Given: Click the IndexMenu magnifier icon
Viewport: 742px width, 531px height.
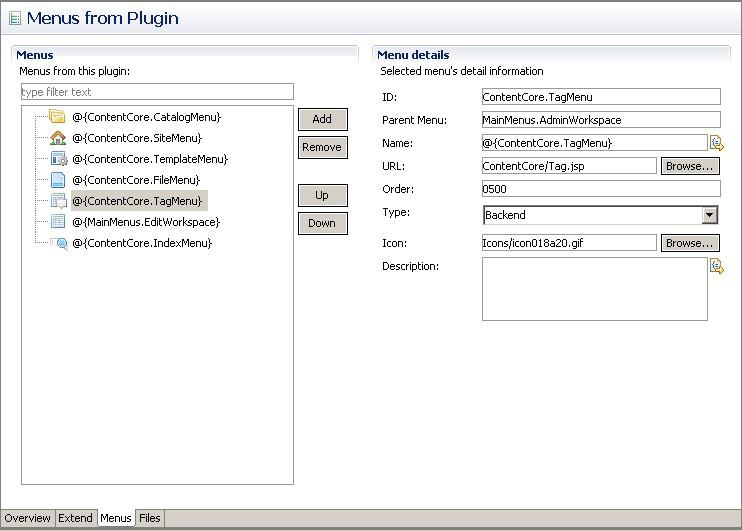Looking at the screenshot, I should 59,243.
